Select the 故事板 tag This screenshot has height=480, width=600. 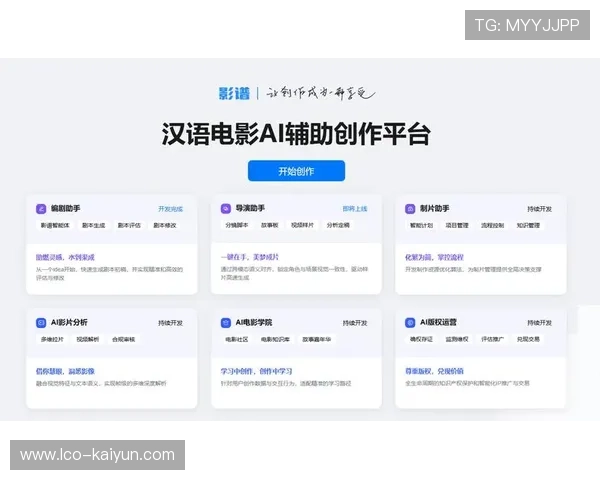coord(270,225)
